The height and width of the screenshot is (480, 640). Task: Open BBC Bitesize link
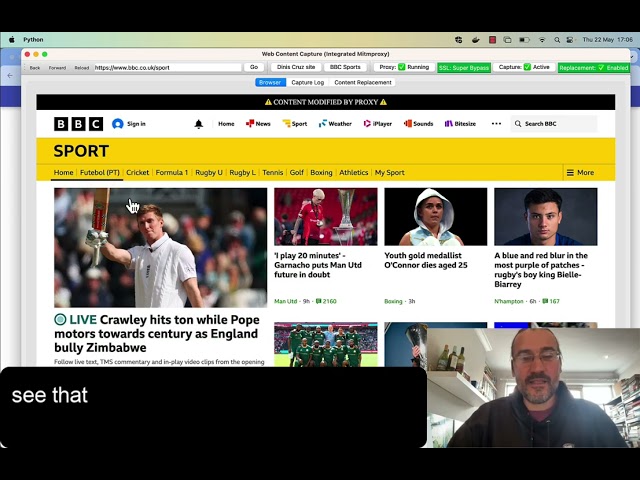460,124
